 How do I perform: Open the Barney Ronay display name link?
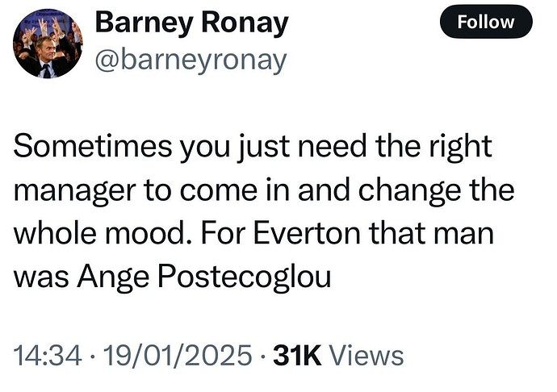tap(191, 23)
